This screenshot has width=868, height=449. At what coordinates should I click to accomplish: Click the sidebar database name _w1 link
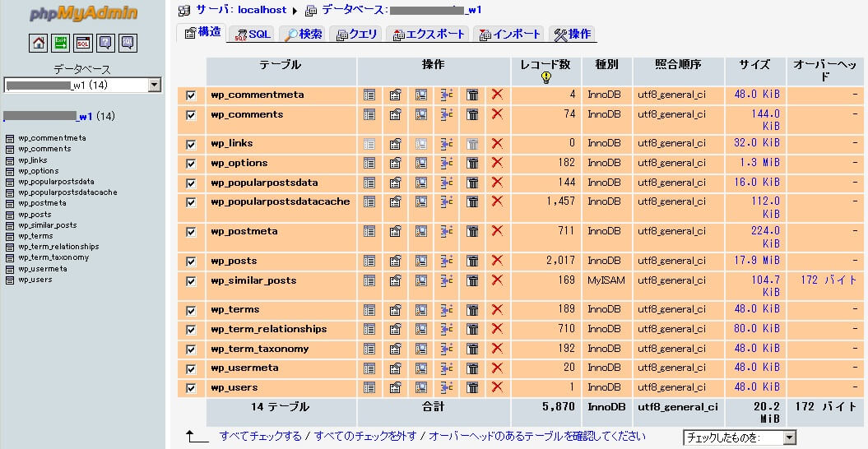tap(48, 116)
